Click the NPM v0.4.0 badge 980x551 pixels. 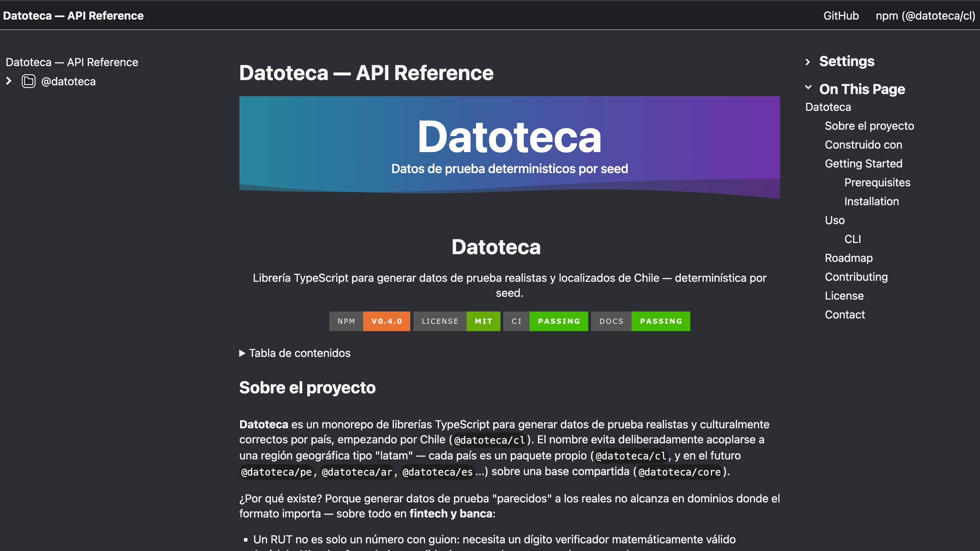tap(369, 321)
